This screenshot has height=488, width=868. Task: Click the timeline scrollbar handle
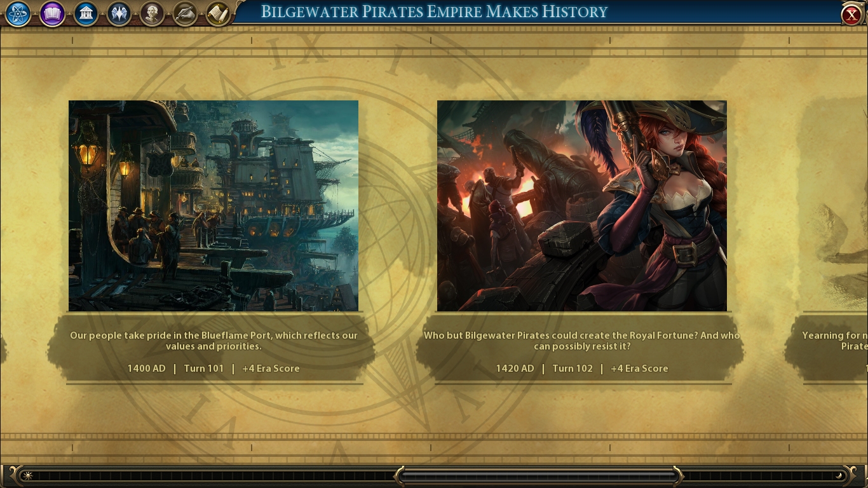[x=539, y=475]
